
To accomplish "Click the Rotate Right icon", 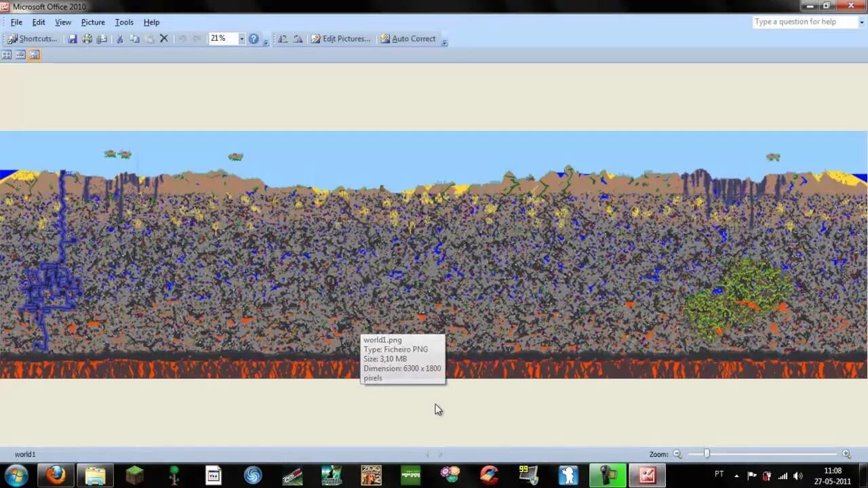I will coord(298,39).
